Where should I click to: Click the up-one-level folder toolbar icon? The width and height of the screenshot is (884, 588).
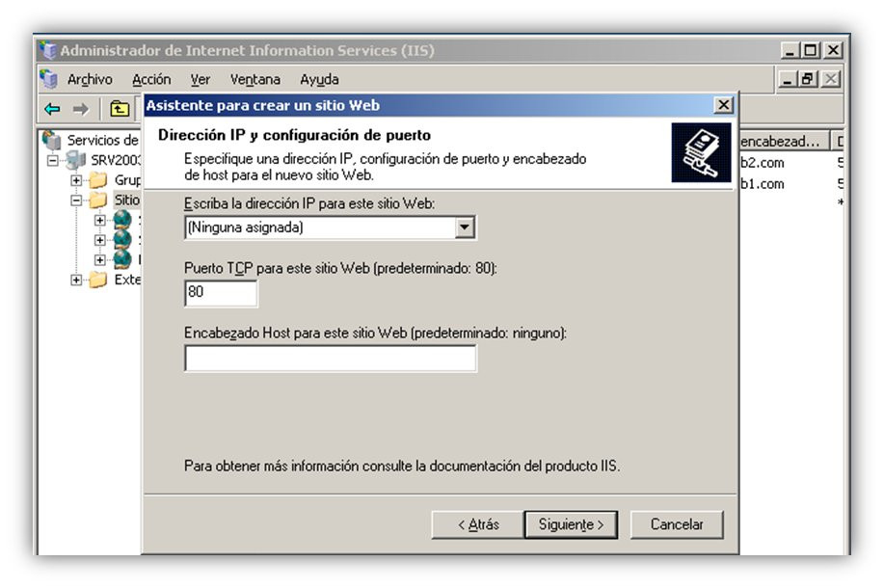point(120,108)
